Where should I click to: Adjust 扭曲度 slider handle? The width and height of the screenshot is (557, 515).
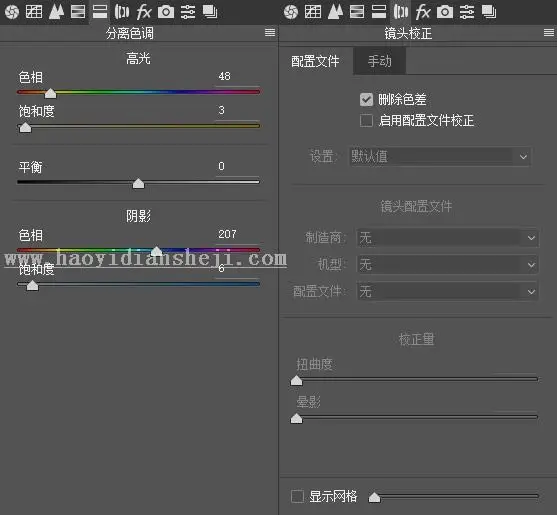click(x=296, y=381)
